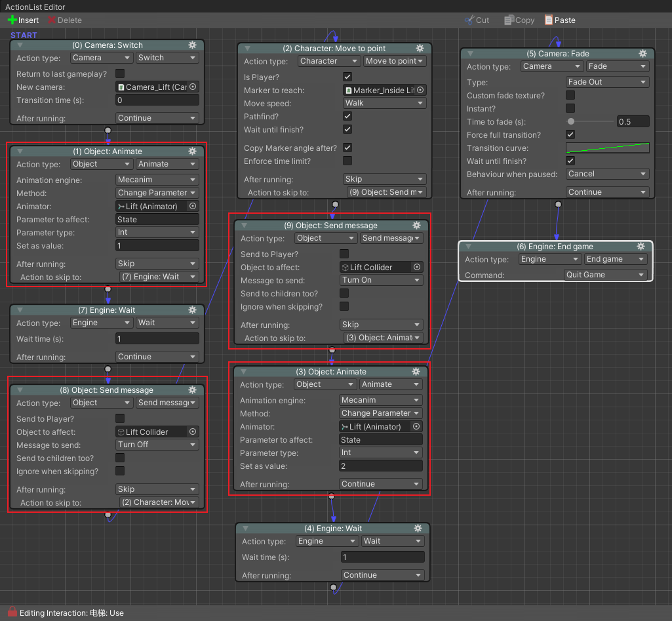Click the Cut scissors icon
This screenshot has width=672, height=621.
(x=469, y=20)
